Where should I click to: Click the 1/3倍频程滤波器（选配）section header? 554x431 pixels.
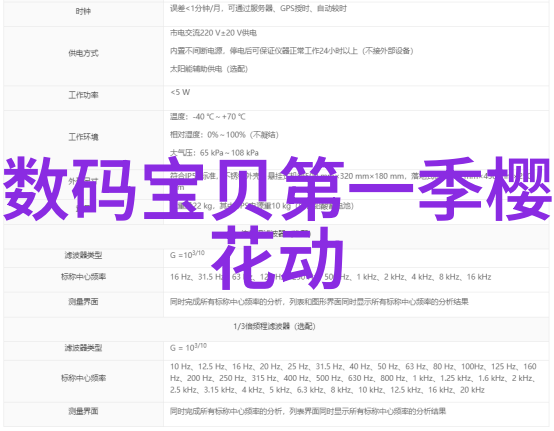tap(274, 326)
